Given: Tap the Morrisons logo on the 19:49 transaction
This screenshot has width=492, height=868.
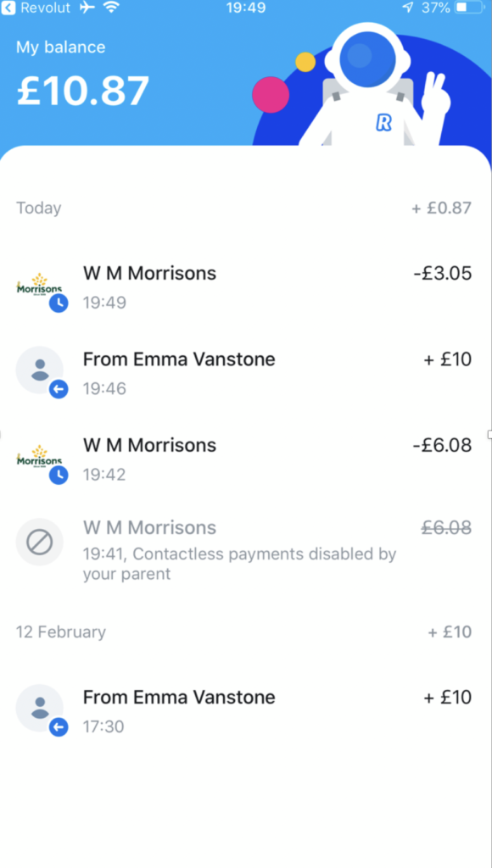Looking at the screenshot, I should (x=39, y=285).
